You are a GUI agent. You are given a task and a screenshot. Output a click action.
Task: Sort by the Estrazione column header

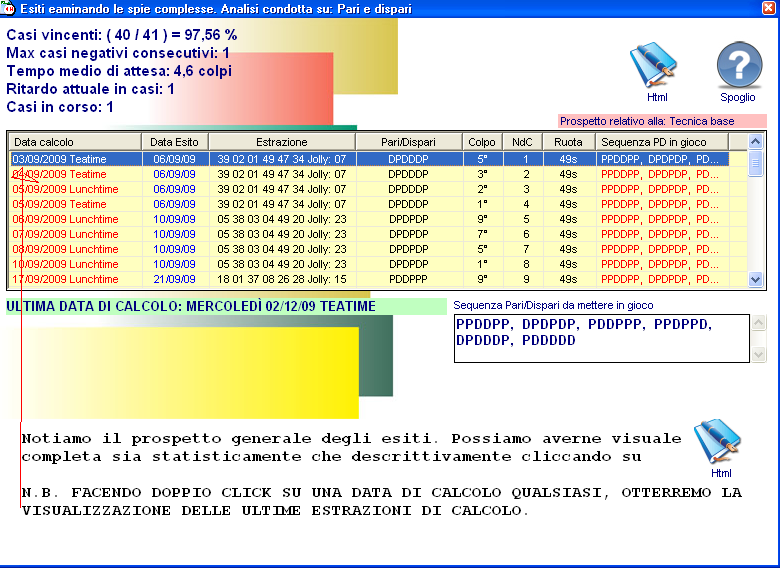pos(282,142)
